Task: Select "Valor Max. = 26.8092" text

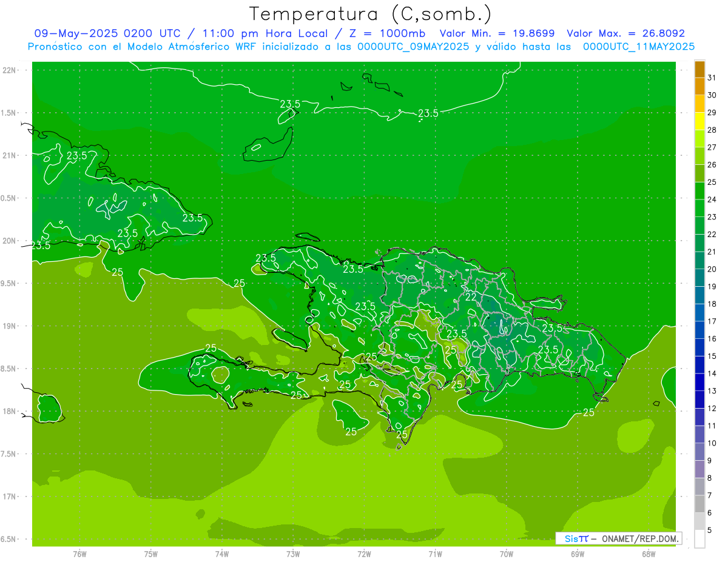Action: 626,33
